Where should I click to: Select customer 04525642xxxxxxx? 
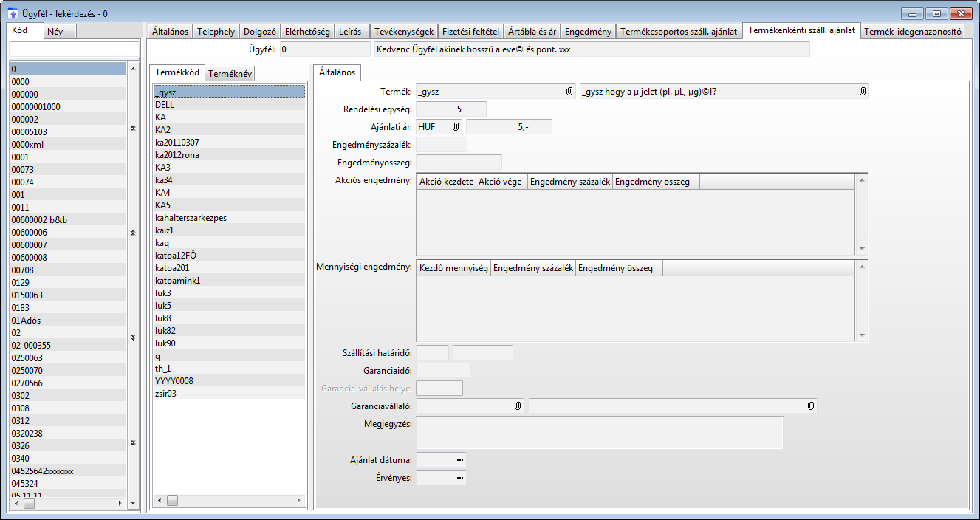tap(68, 471)
